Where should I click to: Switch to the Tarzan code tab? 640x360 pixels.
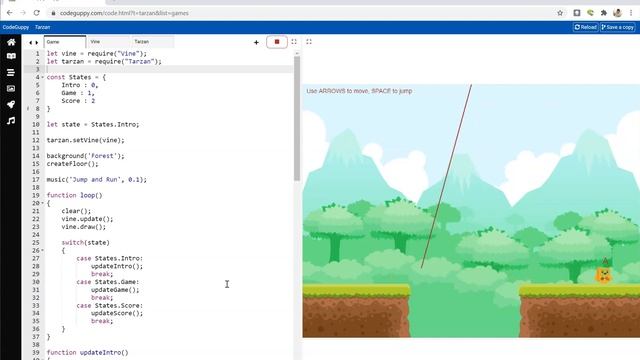153,42
